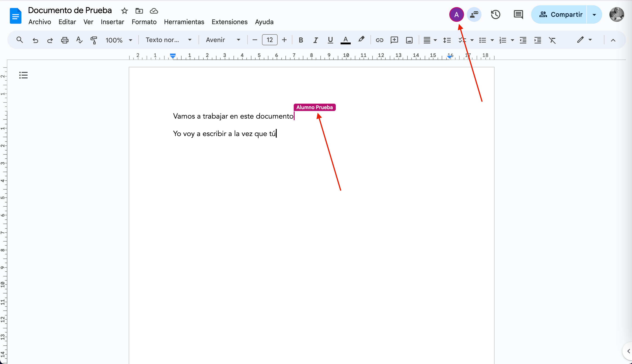This screenshot has width=632, height=364.
Task: Click the insert link icon
Action: (379, 40)
